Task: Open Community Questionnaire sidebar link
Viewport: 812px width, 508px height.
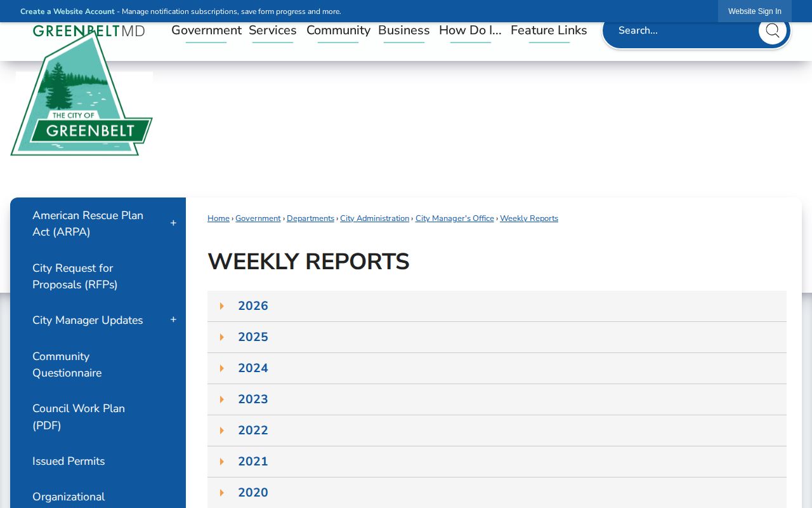Action: tap(67, 364)
